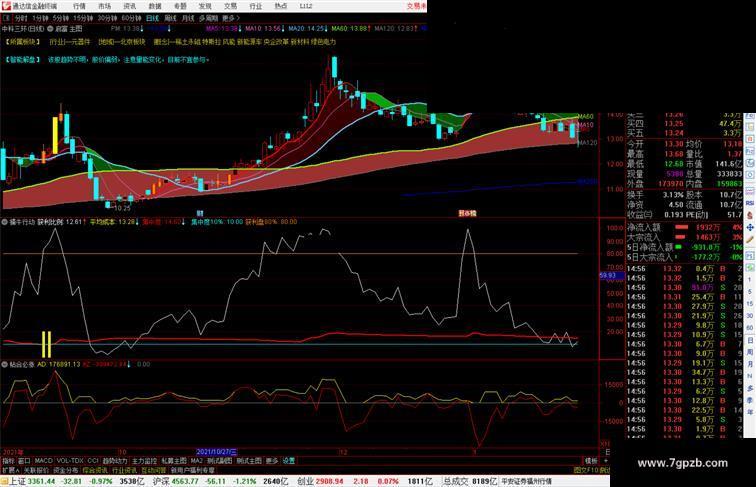Apply the 主力监控 indicator
Viewport: 756px width, 487px height.
(145, 461)
